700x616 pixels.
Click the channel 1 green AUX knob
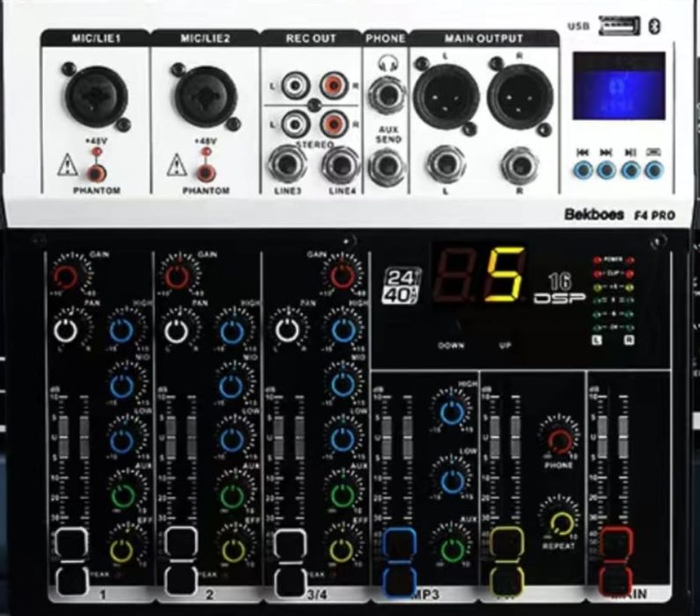point(122,495)
